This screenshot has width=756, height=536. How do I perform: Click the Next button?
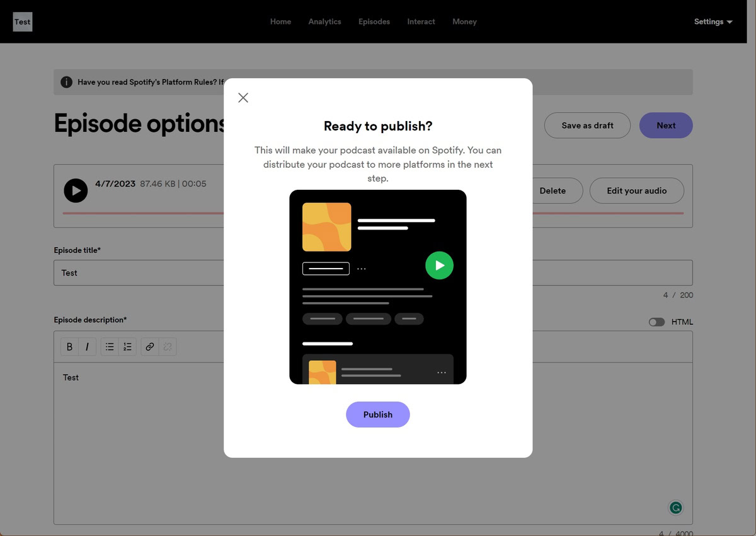[666, 125]
